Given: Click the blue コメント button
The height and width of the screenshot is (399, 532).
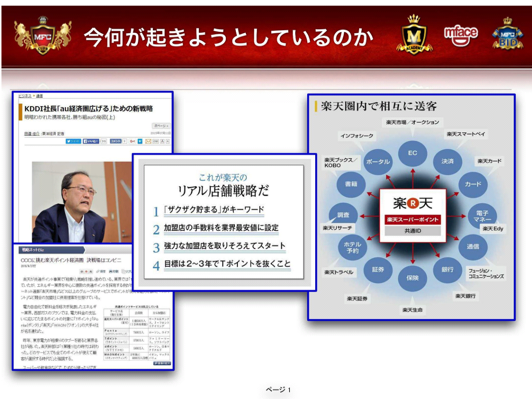Looking at the screenshot, I should (116, 141).
